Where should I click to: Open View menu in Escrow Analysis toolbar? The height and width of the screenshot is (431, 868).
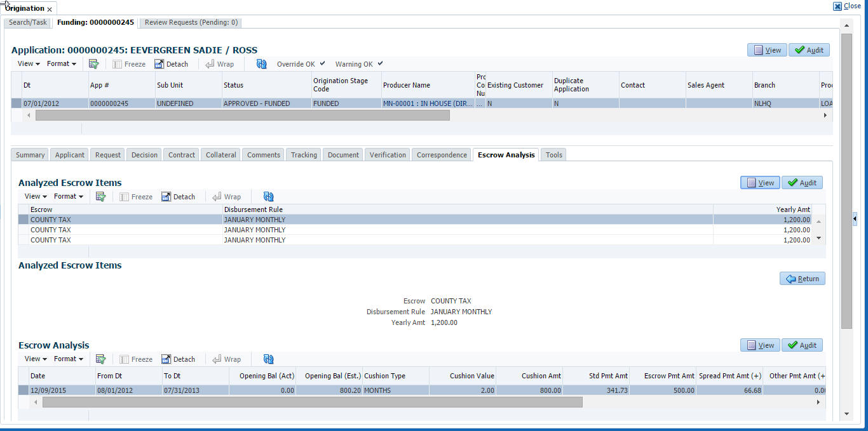tap(36, 359)
